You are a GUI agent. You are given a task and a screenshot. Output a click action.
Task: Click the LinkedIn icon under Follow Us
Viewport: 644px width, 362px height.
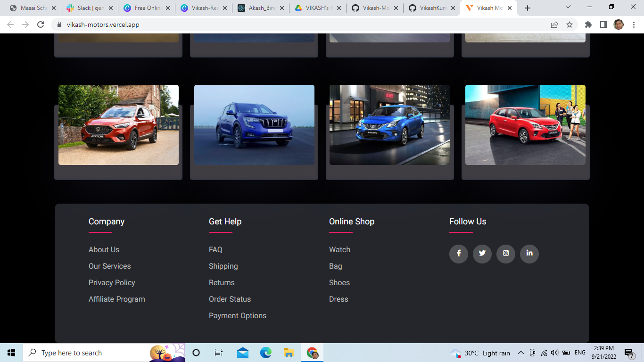(529, 254)
